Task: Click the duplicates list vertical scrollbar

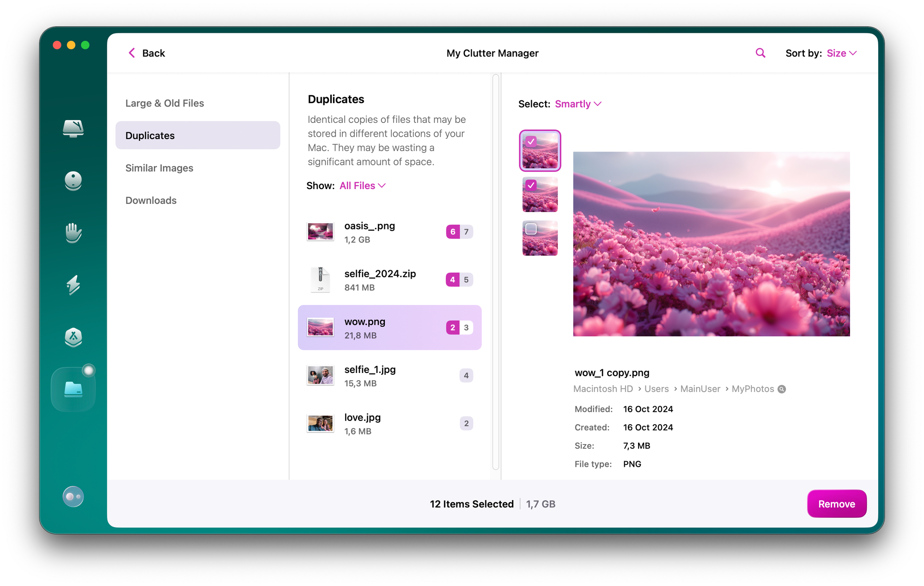Action: (496, 273)
